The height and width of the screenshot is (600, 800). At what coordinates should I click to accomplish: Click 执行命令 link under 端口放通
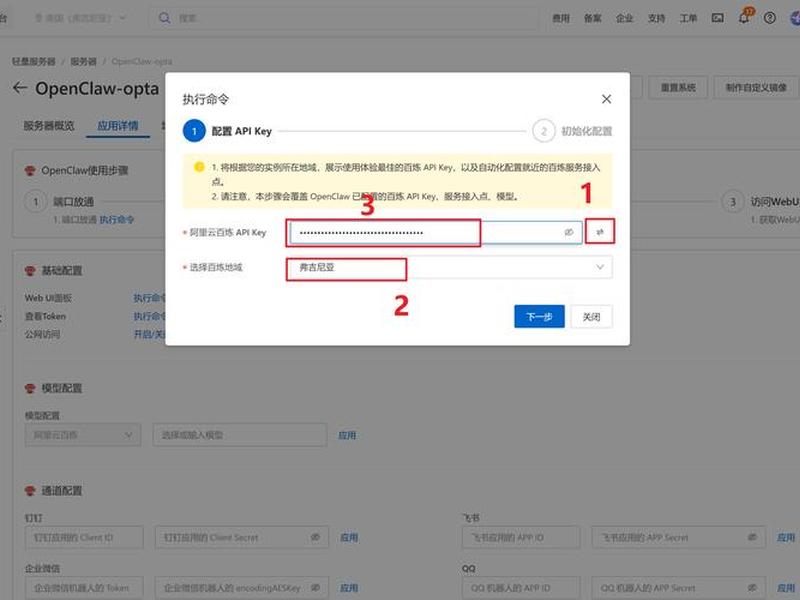coord(116,219)
